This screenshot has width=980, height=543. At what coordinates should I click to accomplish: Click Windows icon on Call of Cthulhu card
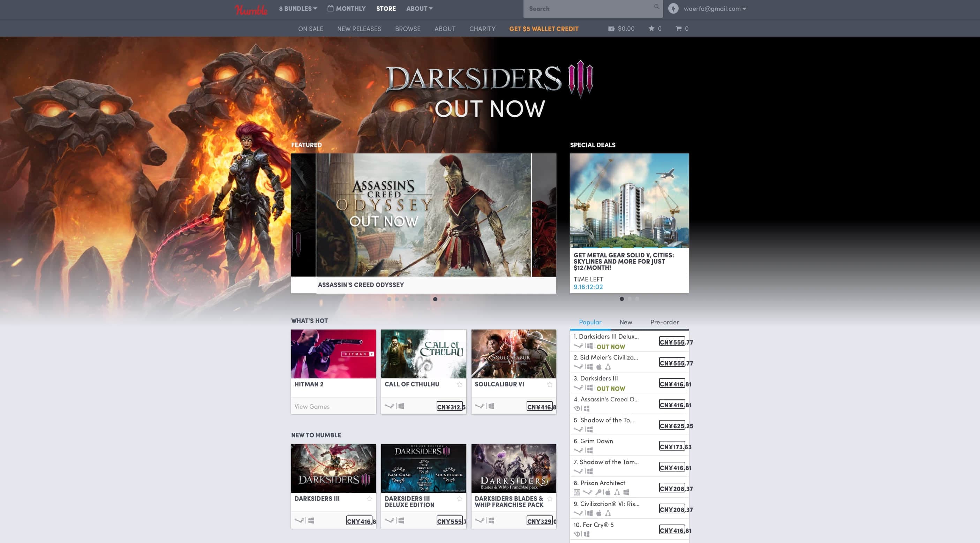tap(401, 406)
